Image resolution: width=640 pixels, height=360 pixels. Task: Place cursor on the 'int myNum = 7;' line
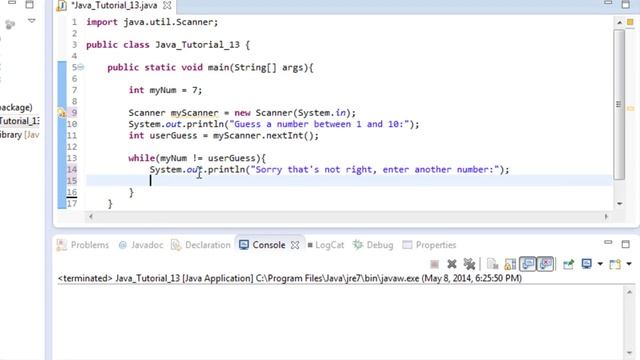pyautogui.click(x=165, y=90)
